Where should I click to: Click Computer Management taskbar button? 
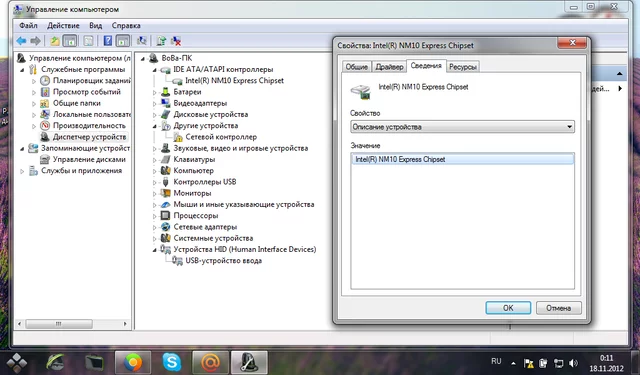249,362
